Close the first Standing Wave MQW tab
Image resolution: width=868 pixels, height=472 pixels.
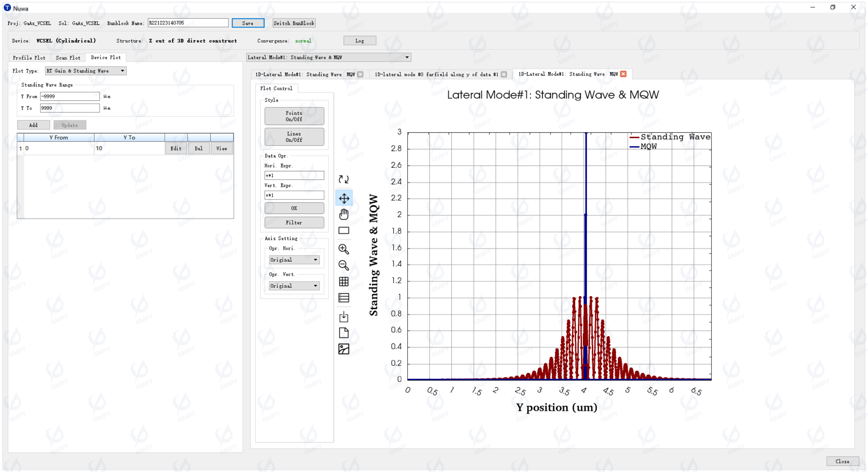pyautogui.click(x=360, y=74)
